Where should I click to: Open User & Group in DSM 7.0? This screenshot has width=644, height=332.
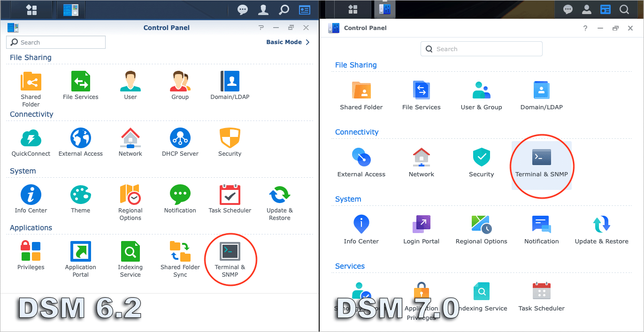pyautogui.click(x=482, y=96)
